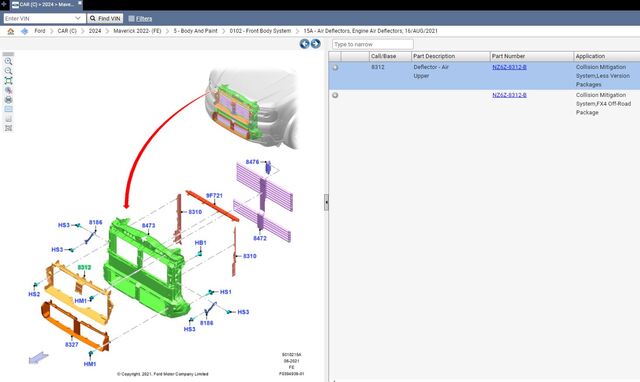Switch to CAR (C) > 2024 > Mave... tab

pyautogui.click(x=46, y=4)
